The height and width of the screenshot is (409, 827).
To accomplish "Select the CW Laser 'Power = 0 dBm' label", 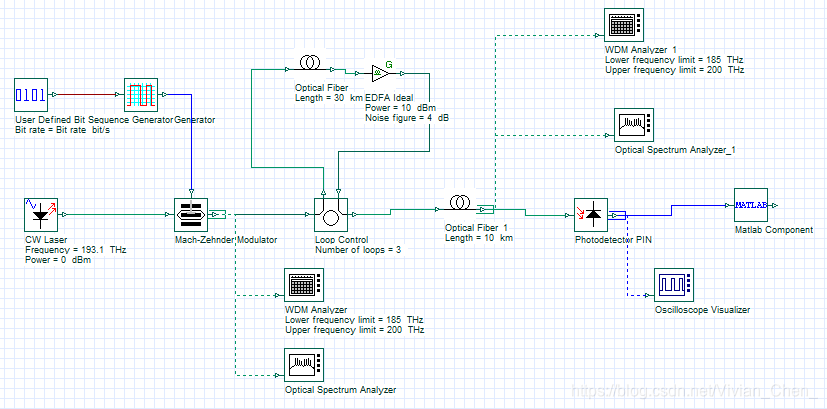I will (57, 260).
